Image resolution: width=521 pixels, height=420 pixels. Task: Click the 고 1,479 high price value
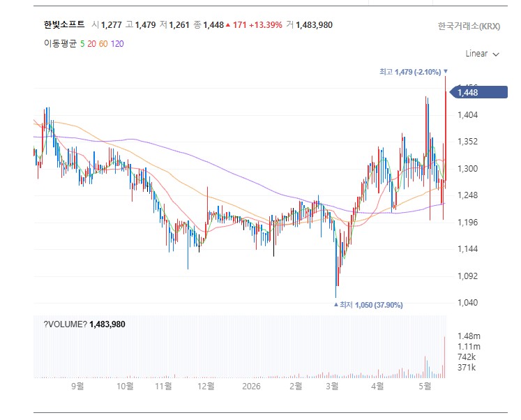(x=141, y=25)
